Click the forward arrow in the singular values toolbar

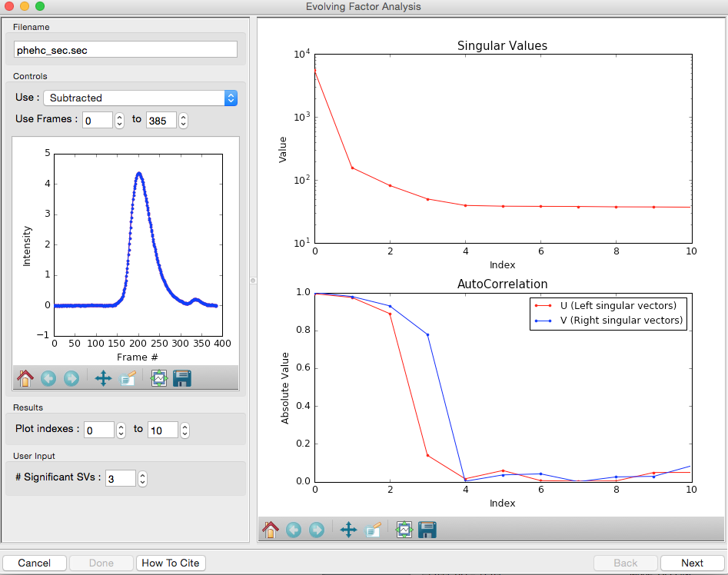(317, 530)
